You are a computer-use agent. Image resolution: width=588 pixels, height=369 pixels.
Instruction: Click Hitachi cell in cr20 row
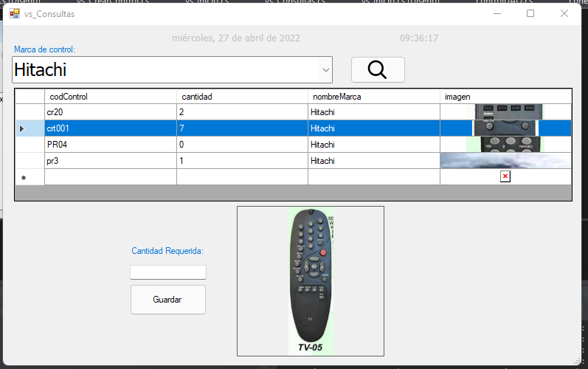pos(374,112)
